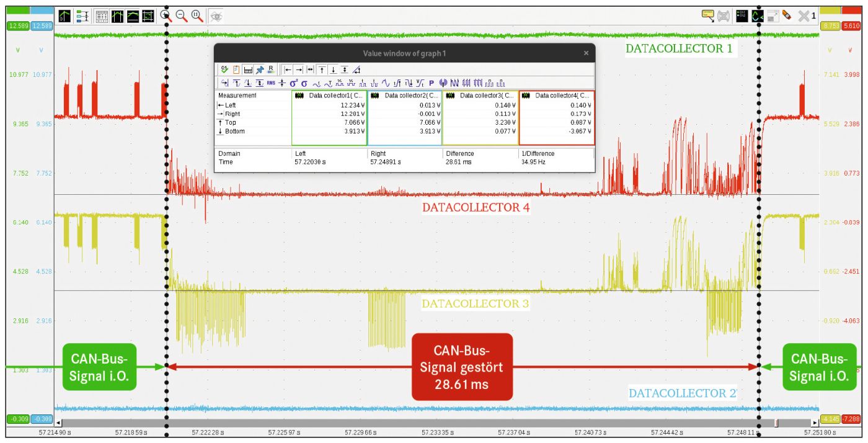Click the zoom in magnifier icon

[166, 16]
